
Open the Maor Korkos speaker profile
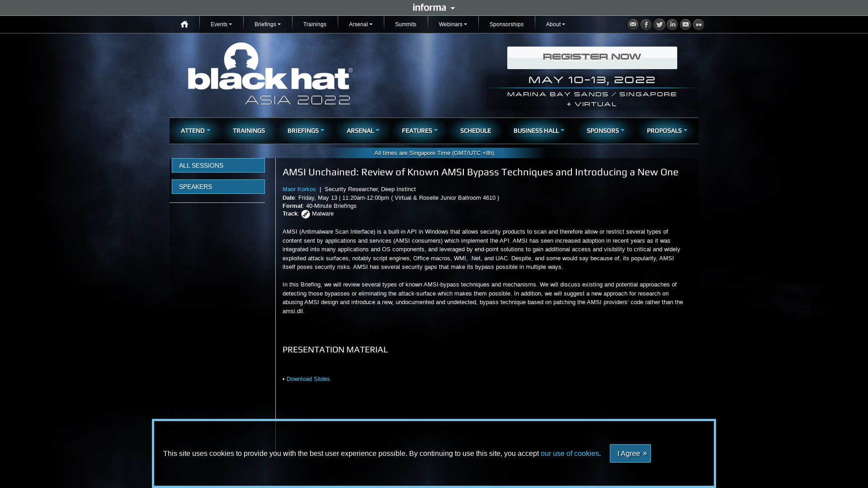coord(299,189)
